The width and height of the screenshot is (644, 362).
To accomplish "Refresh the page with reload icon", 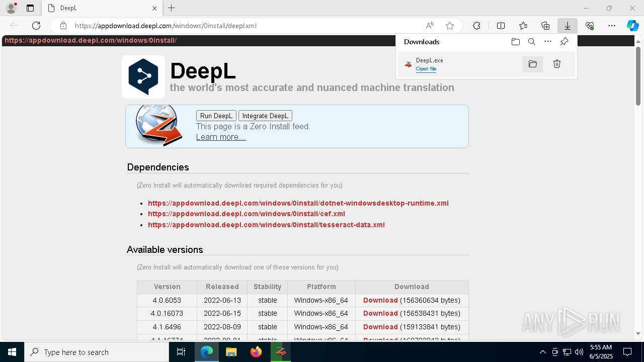I will click(x=36, y=26).
